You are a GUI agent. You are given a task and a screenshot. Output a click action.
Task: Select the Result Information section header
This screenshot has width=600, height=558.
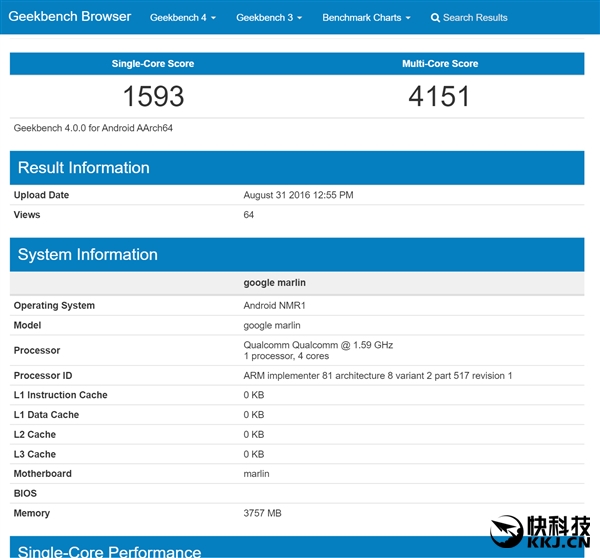click(84, 168)
